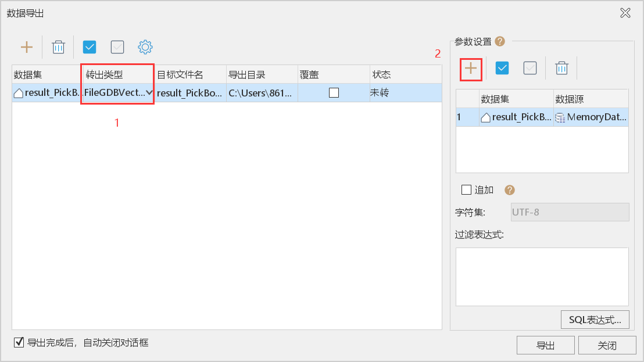The image size is (644, 362).
Task: Enable the 追加 append checkbox
Action: [466, 190]
